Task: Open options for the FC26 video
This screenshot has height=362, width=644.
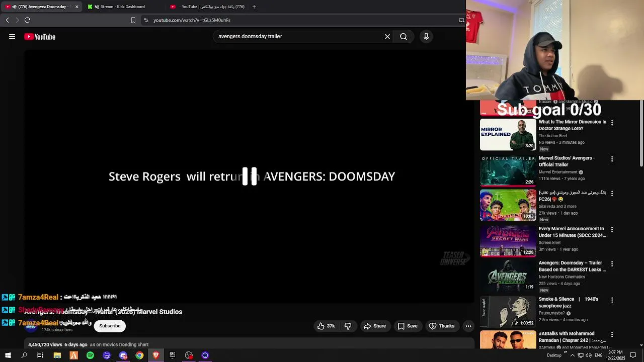Action: click(612, 194)
